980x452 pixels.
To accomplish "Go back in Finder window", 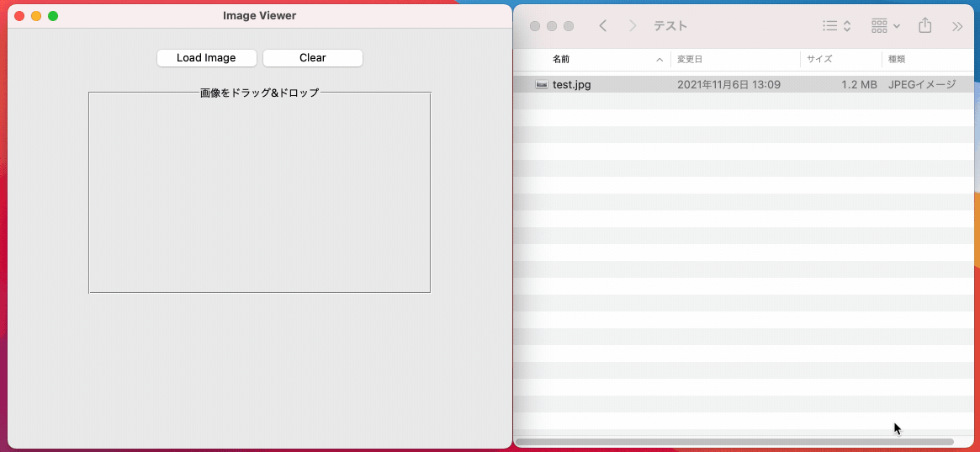I will (x=602, y=25).
